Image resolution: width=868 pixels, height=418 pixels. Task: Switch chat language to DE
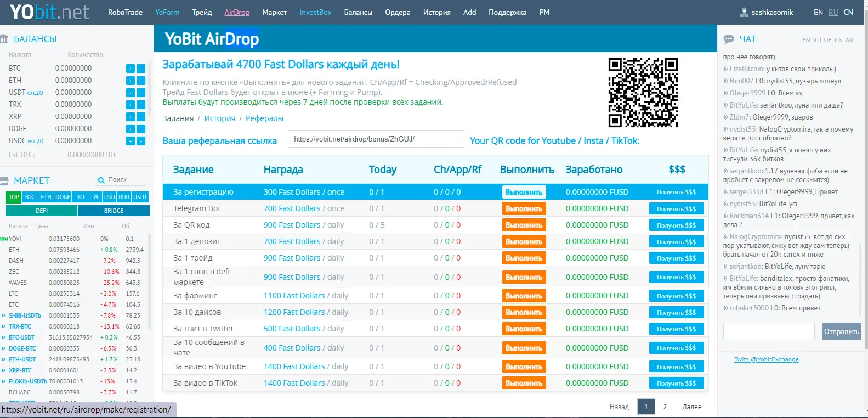[x=827, y=40]
